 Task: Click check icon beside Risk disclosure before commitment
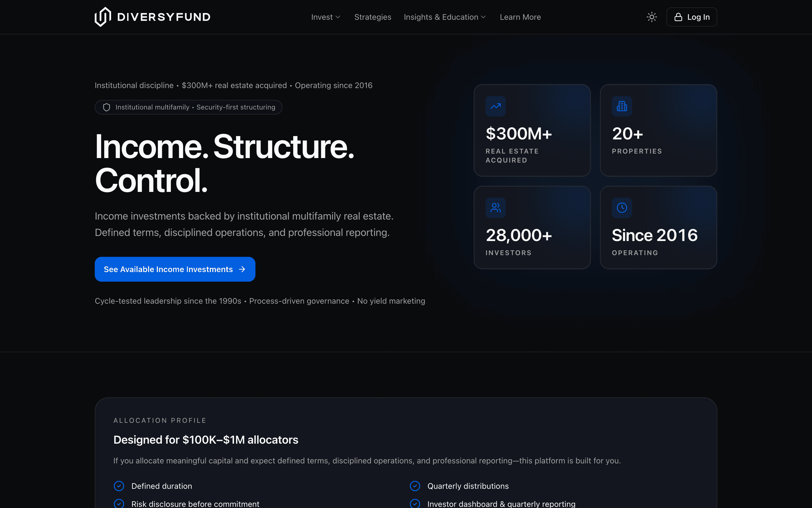[119, 504]
